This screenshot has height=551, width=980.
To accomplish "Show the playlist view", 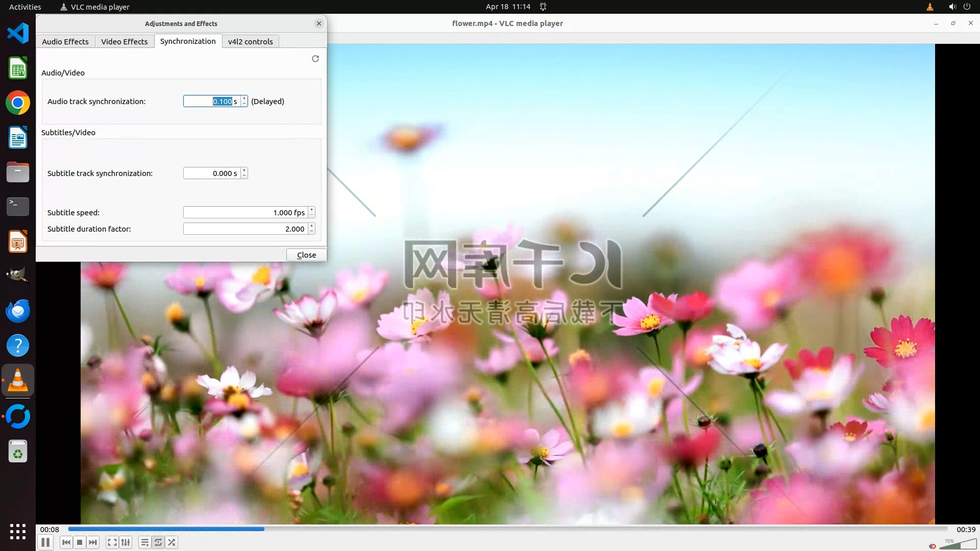I will [145, 542].
